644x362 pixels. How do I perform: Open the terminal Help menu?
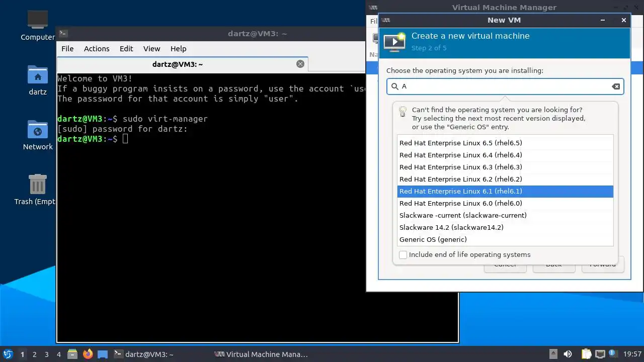[x=178, y=49]
